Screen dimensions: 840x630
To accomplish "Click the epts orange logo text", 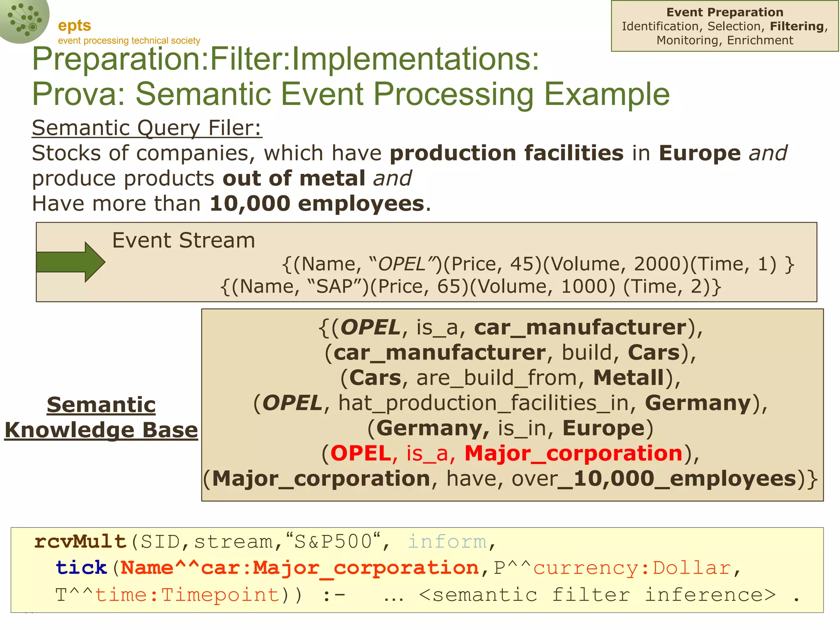I will click(x=74, y=25).
